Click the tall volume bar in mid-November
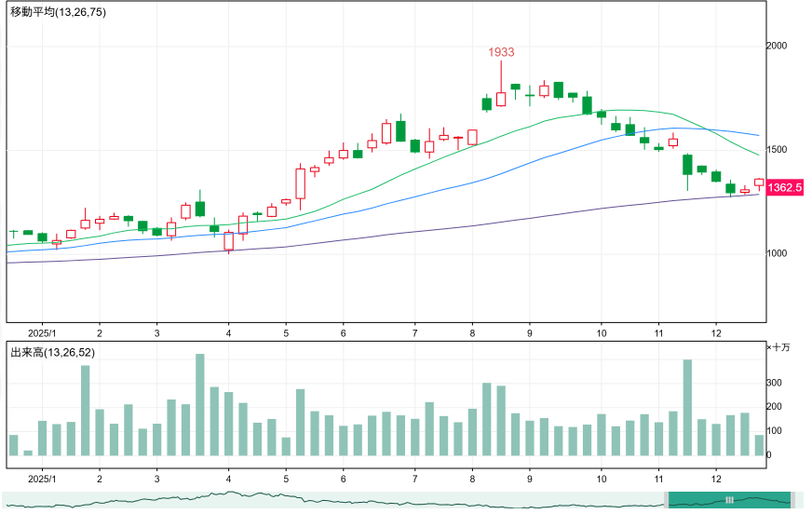This screenshot has height=514, width=812. [x=687, y=408]
